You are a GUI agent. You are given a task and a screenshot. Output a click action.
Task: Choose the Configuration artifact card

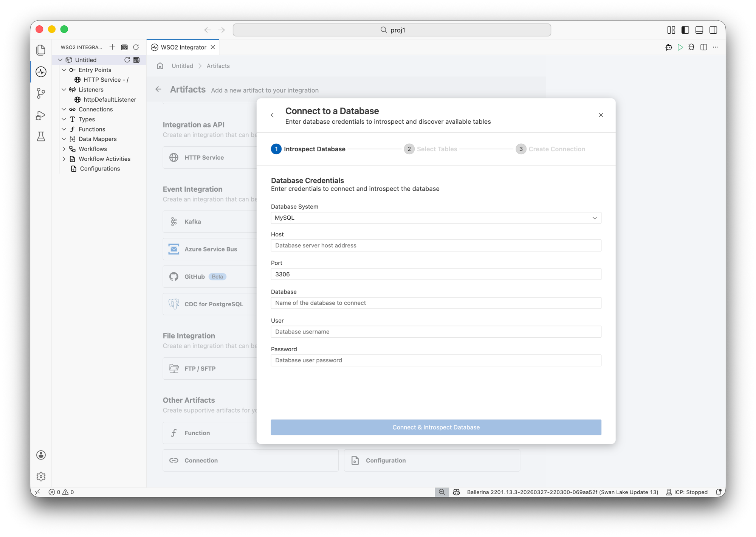(432, 460)
